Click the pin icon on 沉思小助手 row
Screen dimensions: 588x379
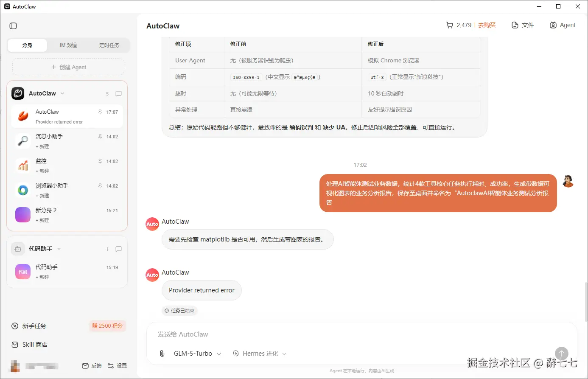[x=100, y=137]
